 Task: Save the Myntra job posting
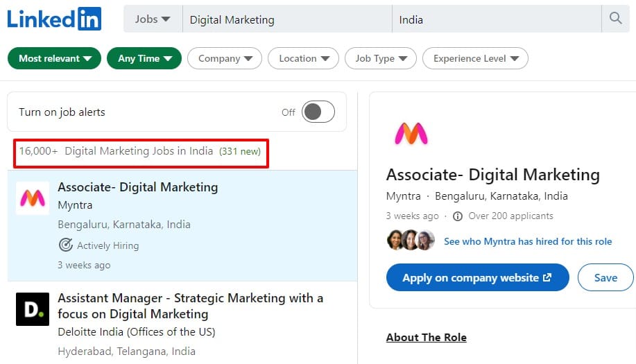point(605,277)
